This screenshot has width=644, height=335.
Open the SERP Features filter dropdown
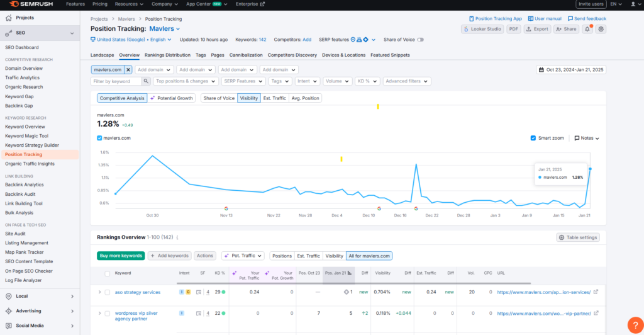pos(243,81)
